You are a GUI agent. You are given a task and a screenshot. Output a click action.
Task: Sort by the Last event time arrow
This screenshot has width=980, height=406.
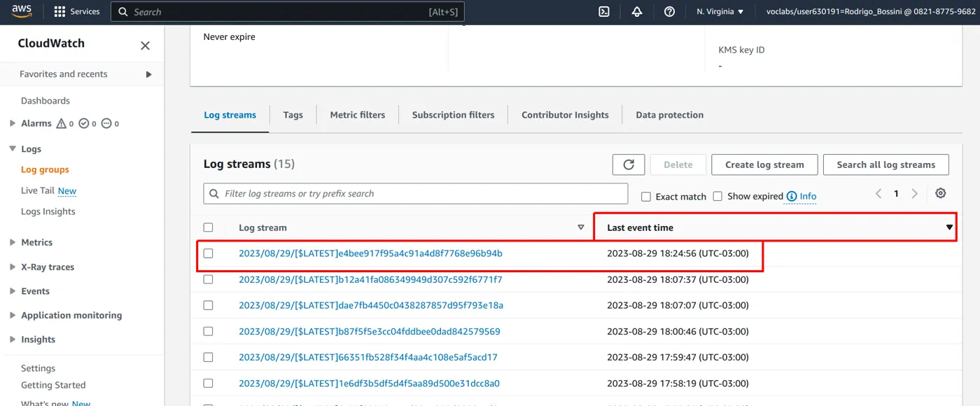949,227
